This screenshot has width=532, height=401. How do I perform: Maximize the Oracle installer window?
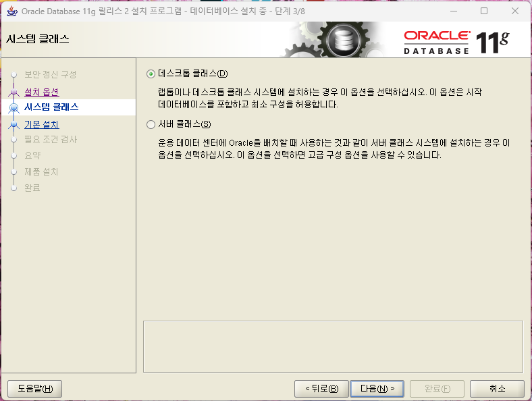(x=484, y=11)
